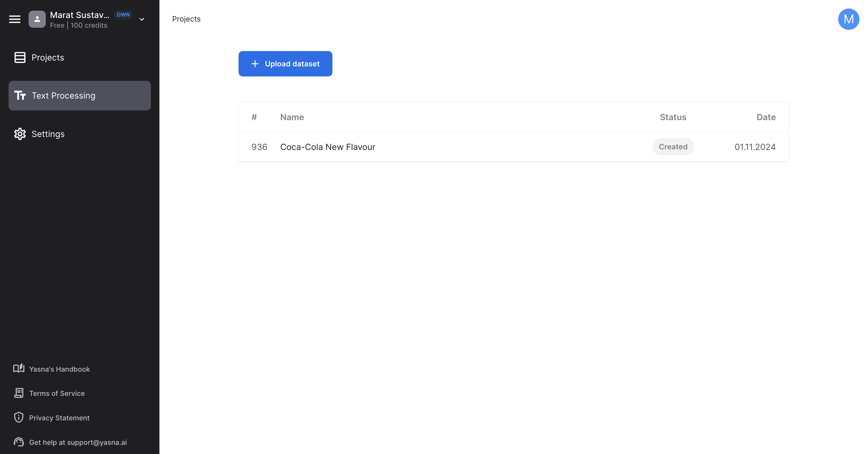Open Yasna's Handbook link

pyautogui.click(x=60, y=369)
